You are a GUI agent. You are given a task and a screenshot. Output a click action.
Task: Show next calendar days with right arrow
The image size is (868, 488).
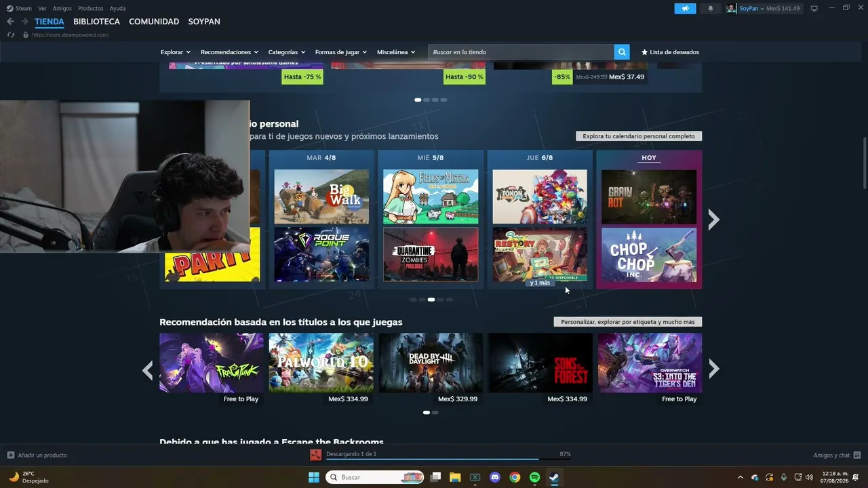pyautogui.click(x=713, y=220)
